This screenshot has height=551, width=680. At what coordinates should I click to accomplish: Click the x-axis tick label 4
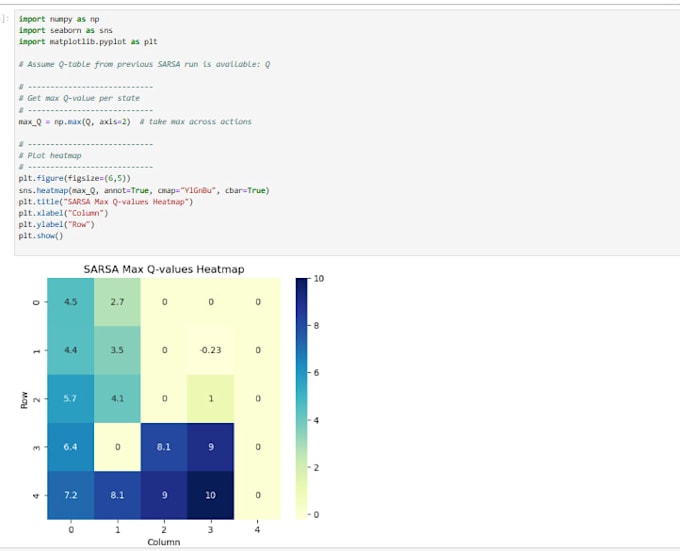pyautogui.click(x=257, y=530)
